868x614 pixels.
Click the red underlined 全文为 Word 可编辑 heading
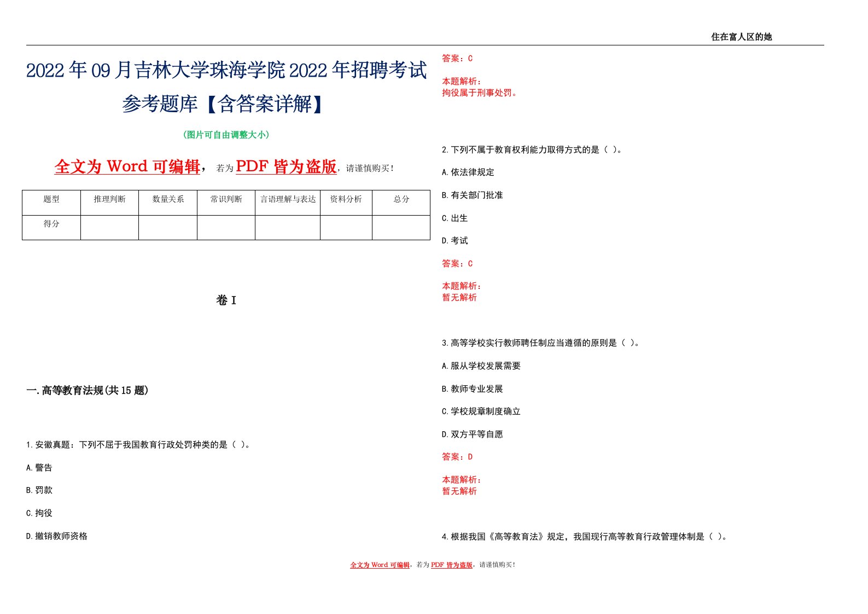[127, 166]
